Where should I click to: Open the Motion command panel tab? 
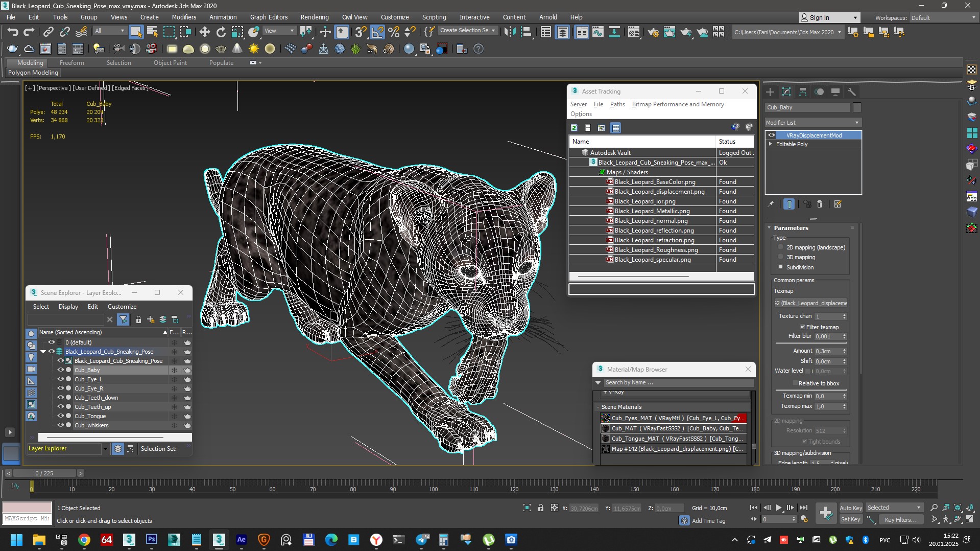pyautogui.click(x=819, y=92)
